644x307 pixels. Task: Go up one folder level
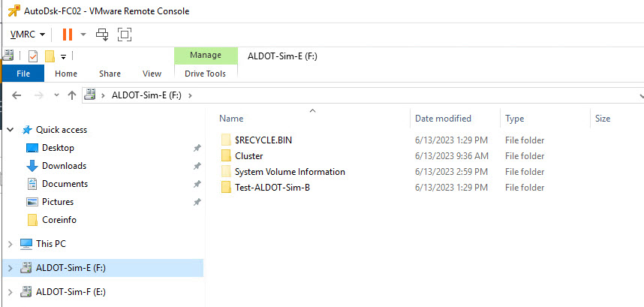tap(72, 95)
